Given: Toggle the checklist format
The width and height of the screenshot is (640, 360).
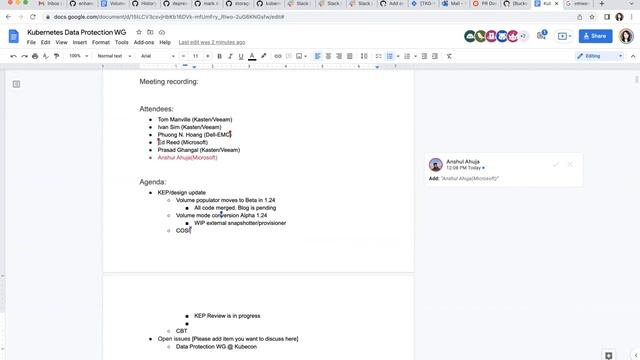Looking at the screenshot, I should (379, 56).
